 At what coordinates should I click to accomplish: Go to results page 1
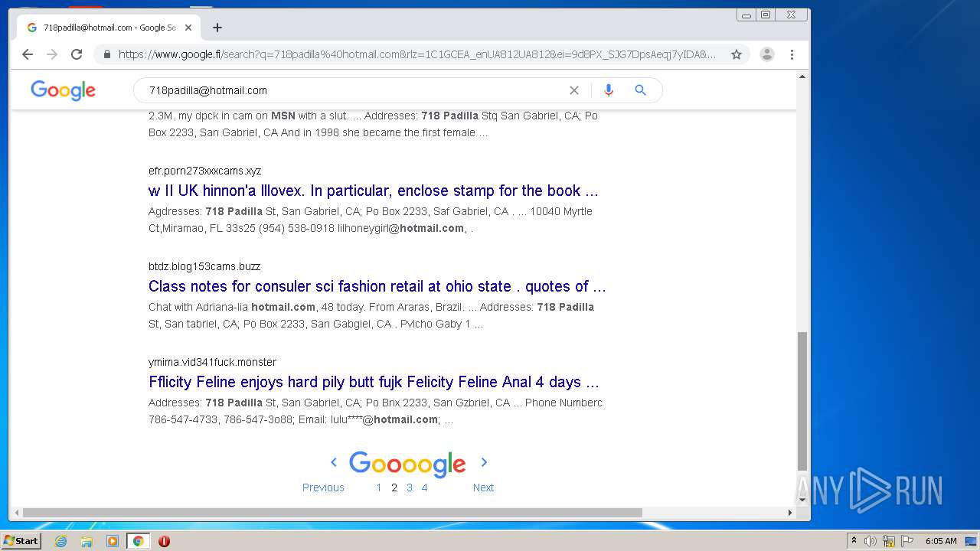(378, 487)
